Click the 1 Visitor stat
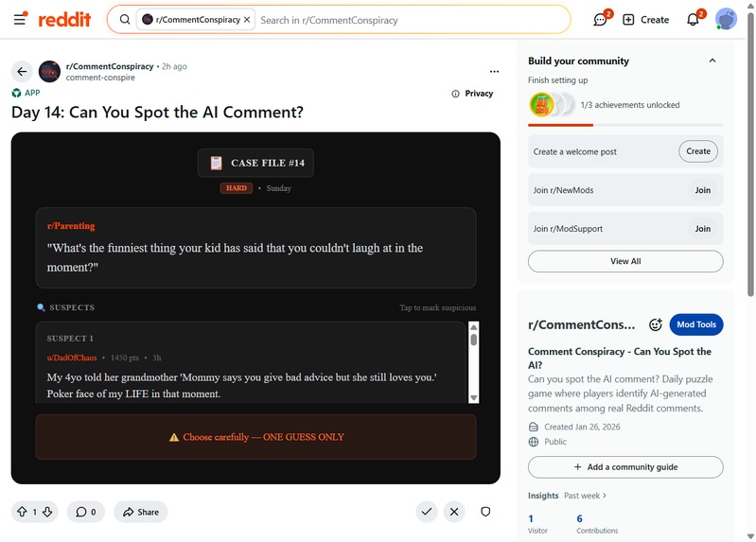This screenshot has width=756, height=542. click(x=537, y=524)
